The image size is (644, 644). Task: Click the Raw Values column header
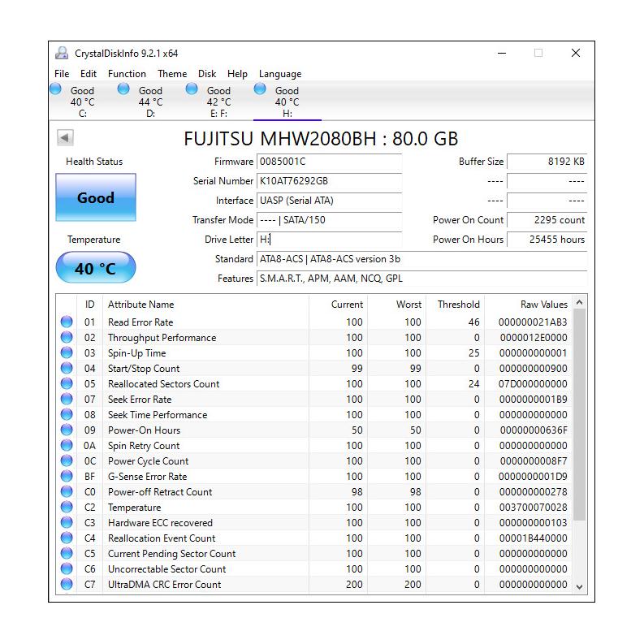tap(543, 305)
